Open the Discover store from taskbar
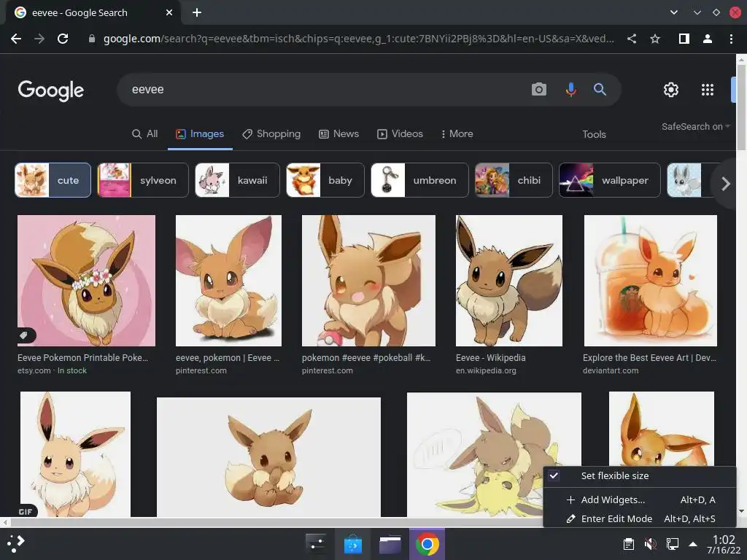 (353, 544)
